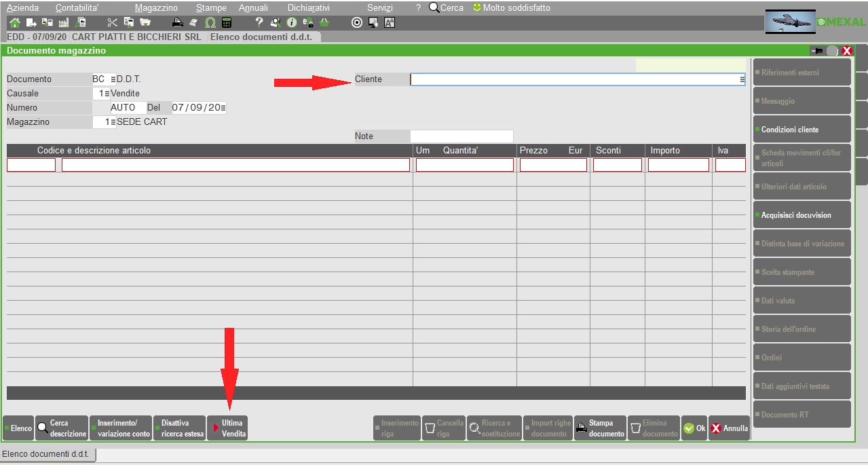Click the font size AA icon
Image resolution: width=868 pixels, height=465 pixels.
pyautogui.click(x=390, y=22)
